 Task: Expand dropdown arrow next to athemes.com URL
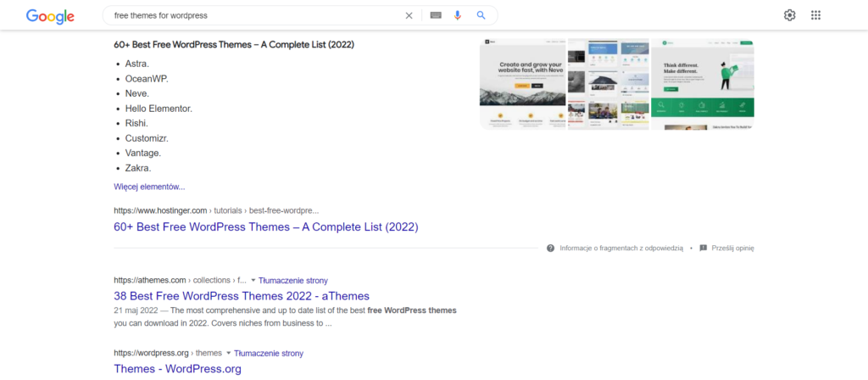pyautogui.click(x=253, y=281)
